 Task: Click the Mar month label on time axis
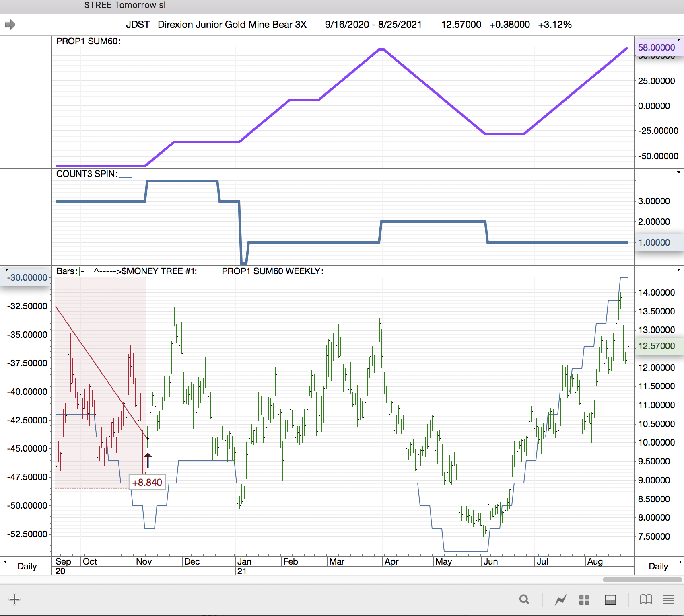coord(337,562)
